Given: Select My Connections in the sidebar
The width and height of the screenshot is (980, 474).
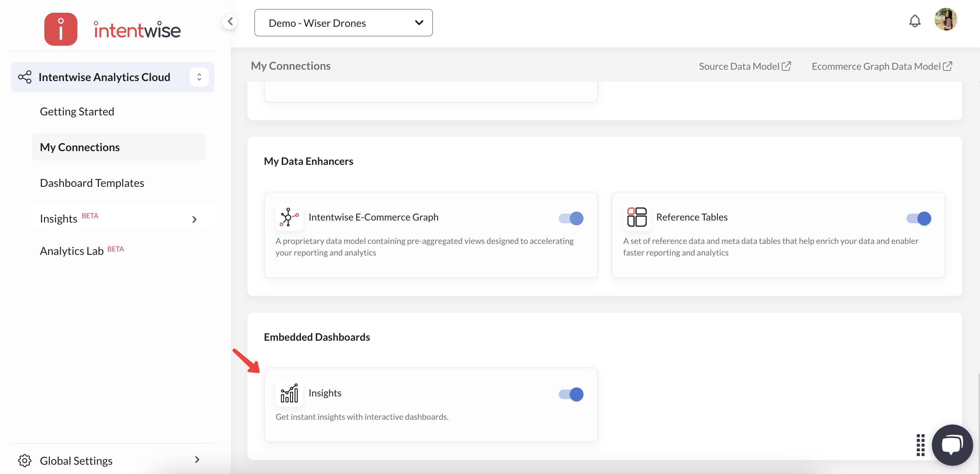Looking at the screenshot, I should click(x=119, y=147).
